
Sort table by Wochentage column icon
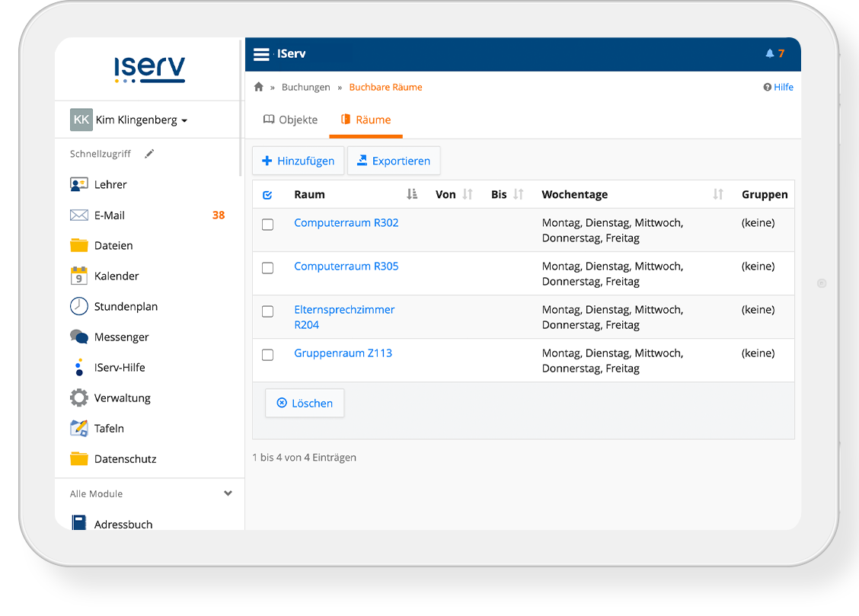[x=718, y=194]
